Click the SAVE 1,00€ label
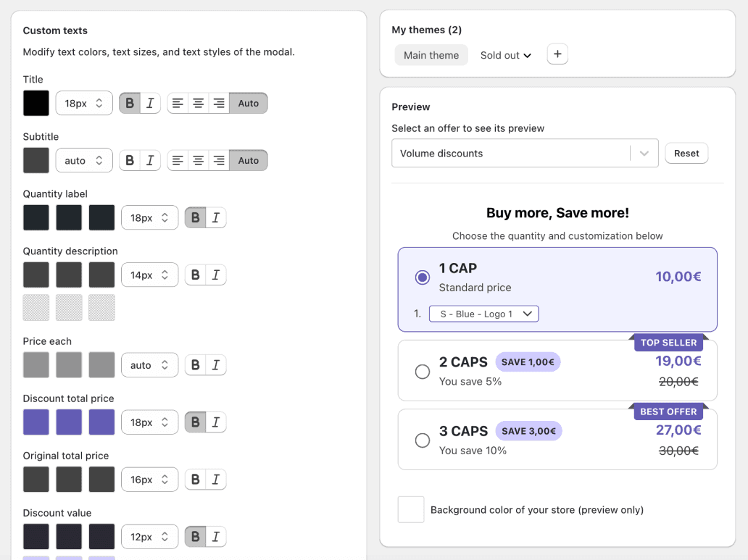 coord(528,362)
